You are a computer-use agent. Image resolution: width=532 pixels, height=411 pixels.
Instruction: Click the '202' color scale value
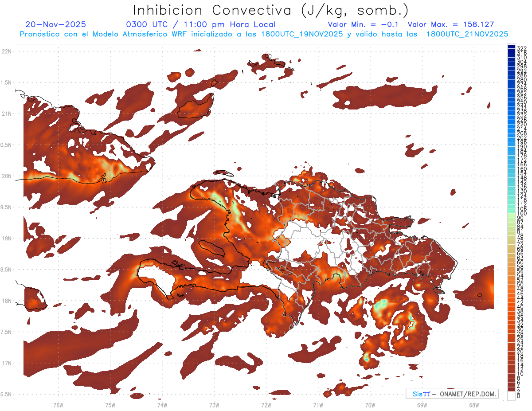522,137
